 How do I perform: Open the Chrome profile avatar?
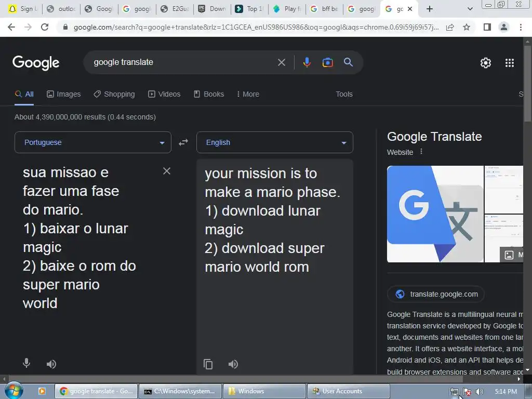click(504, 27)
